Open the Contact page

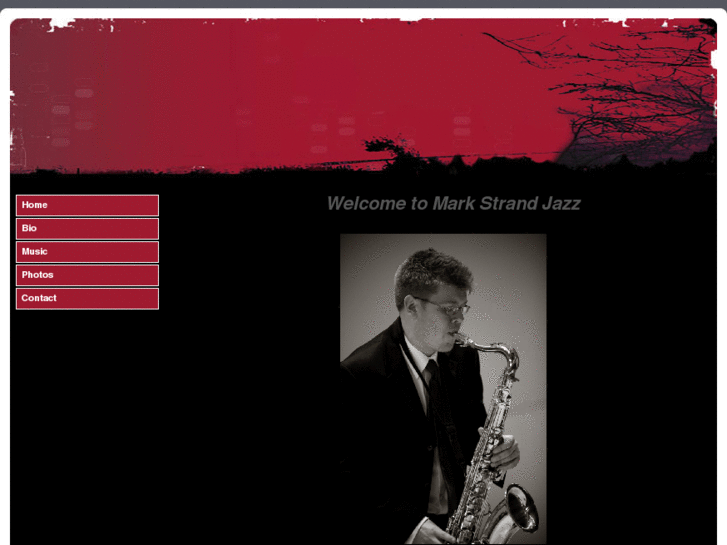87,298
